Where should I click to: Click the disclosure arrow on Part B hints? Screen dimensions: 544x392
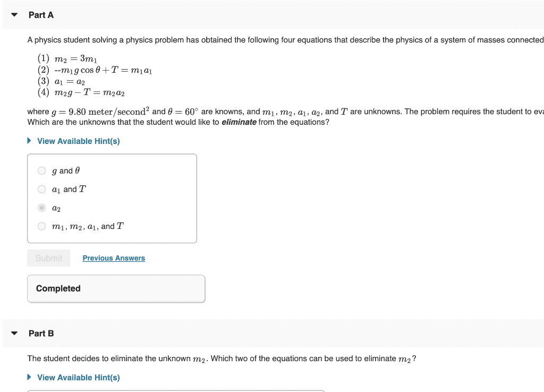(29, 377)
